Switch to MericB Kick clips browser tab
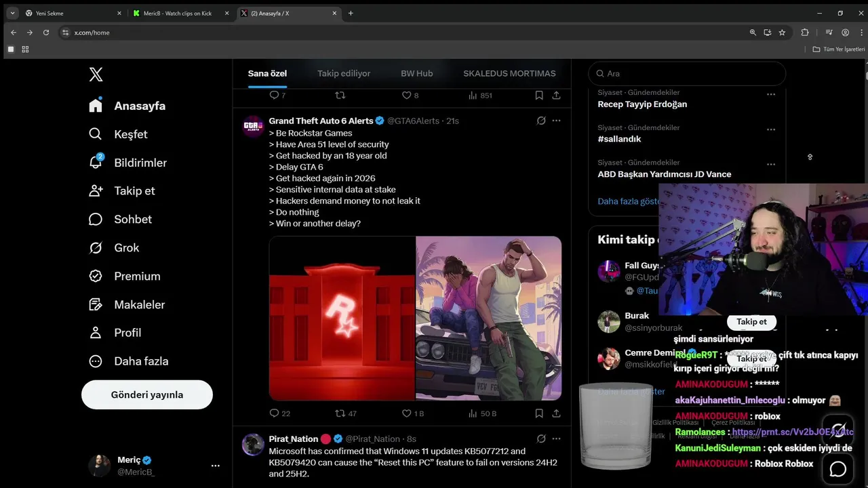 point(181,13)
